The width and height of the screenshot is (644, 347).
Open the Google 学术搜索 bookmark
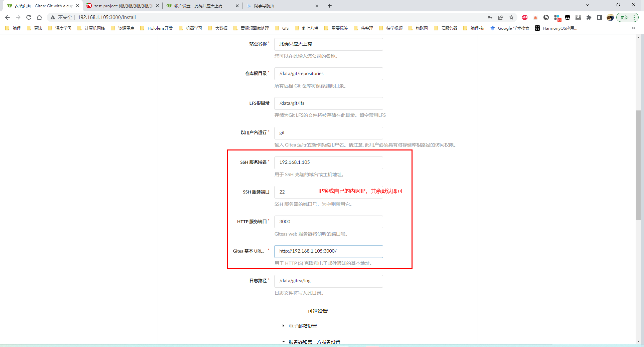coord(510,28)
